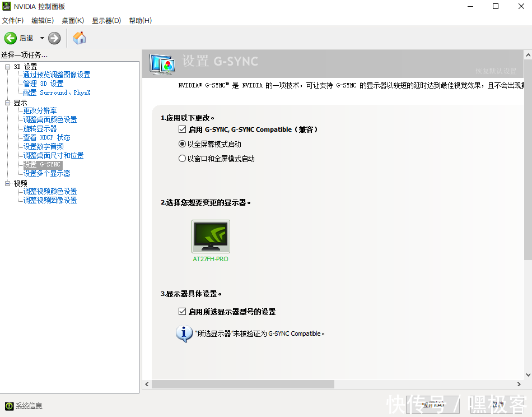Toggle 启用所选显示器型号的设置 checkbox
Viewport: 532px width, 417px height.
182,312
